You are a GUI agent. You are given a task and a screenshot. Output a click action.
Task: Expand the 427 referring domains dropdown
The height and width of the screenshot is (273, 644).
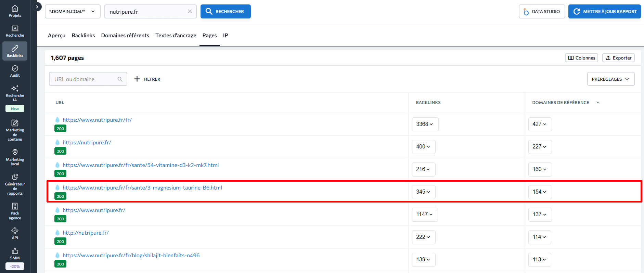(x=540, y=124)
